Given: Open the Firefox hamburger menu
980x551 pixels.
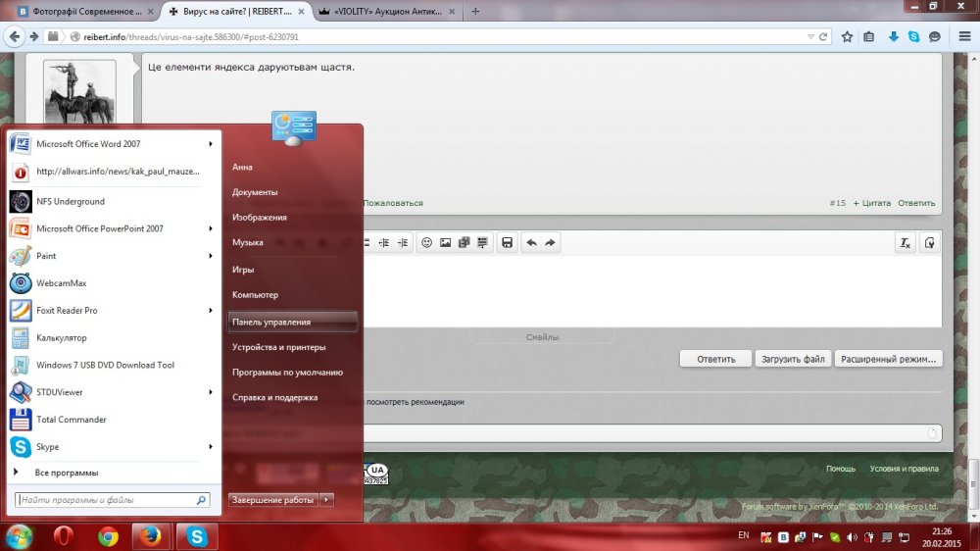Looking at the screenshot, I should [964, 37].
